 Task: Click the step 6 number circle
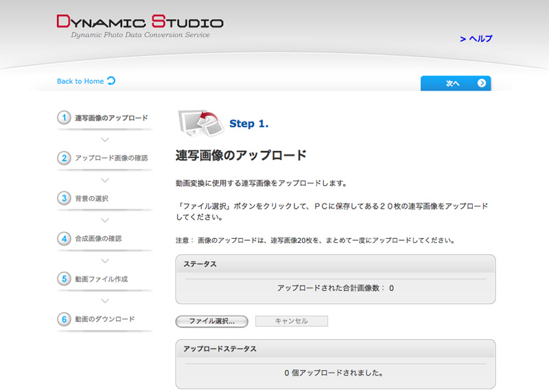coord(64,319)
